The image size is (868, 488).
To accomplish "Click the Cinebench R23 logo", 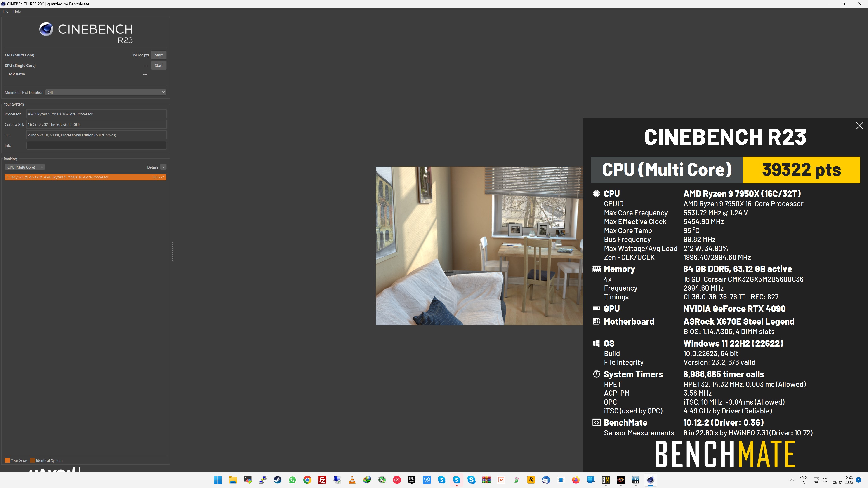I will click(x=86, y=33).
